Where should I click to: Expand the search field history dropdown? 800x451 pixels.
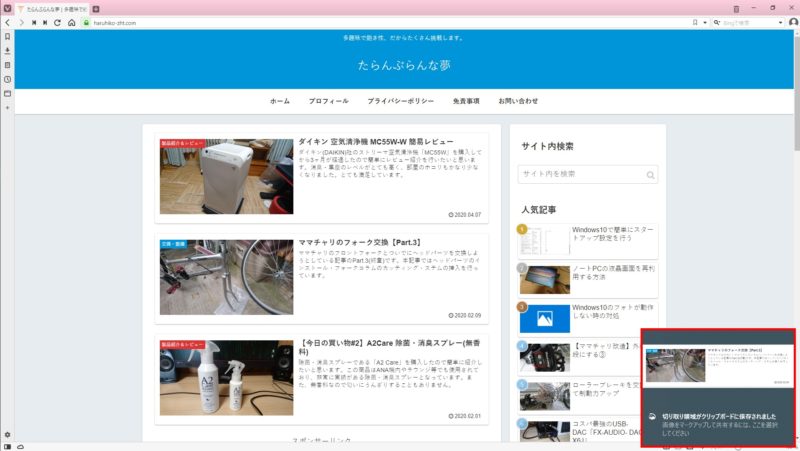click(x=780, y=22)
